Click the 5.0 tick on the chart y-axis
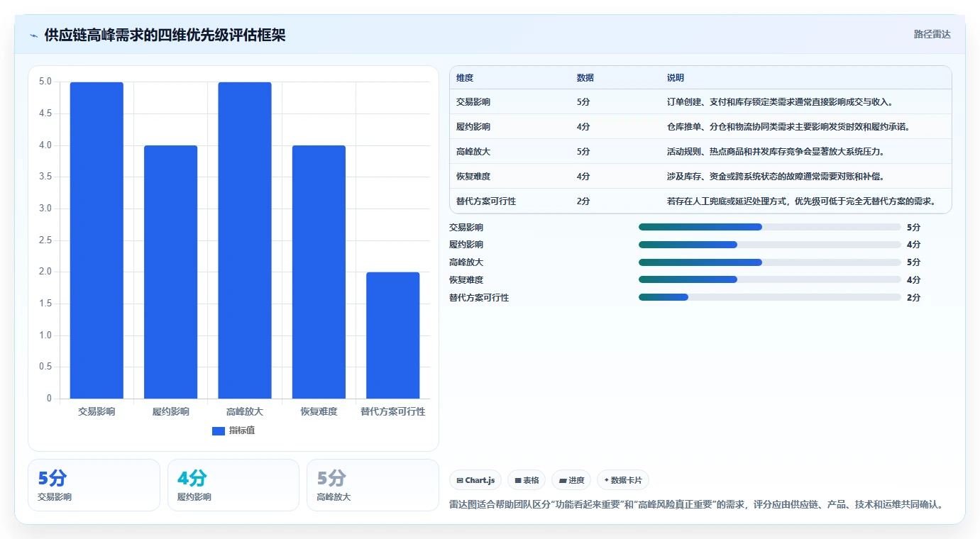 click(x=45, y=82)
